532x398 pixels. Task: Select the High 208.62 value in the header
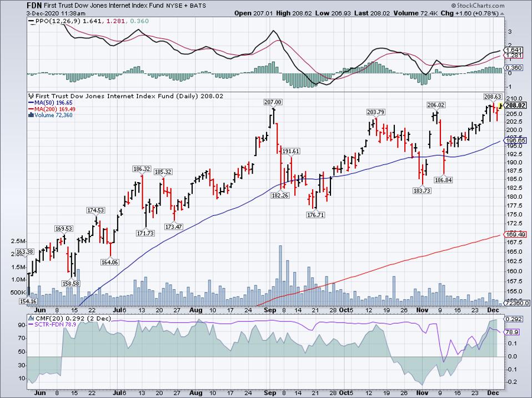pyautogui.click(x=294, y=13)
